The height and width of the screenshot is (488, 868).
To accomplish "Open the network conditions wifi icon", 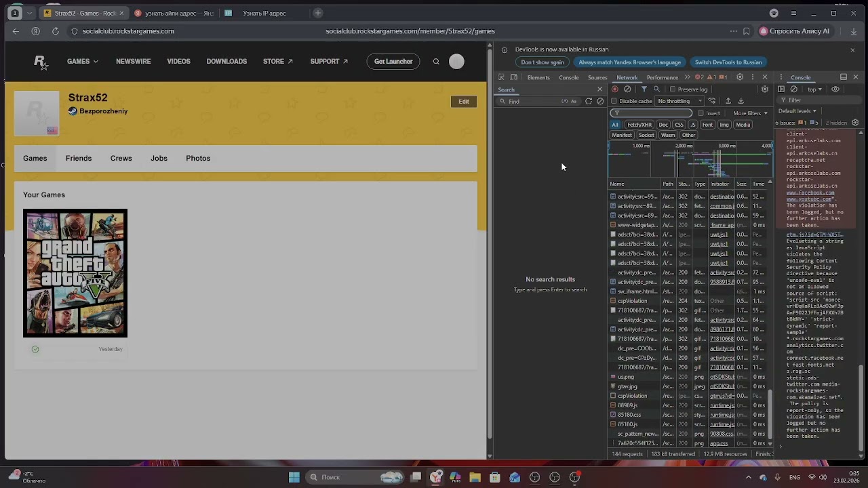I will tap(712, 101).
